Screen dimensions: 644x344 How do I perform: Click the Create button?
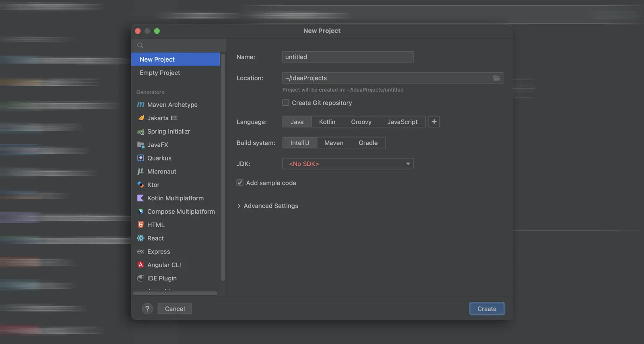click(487, 309)
